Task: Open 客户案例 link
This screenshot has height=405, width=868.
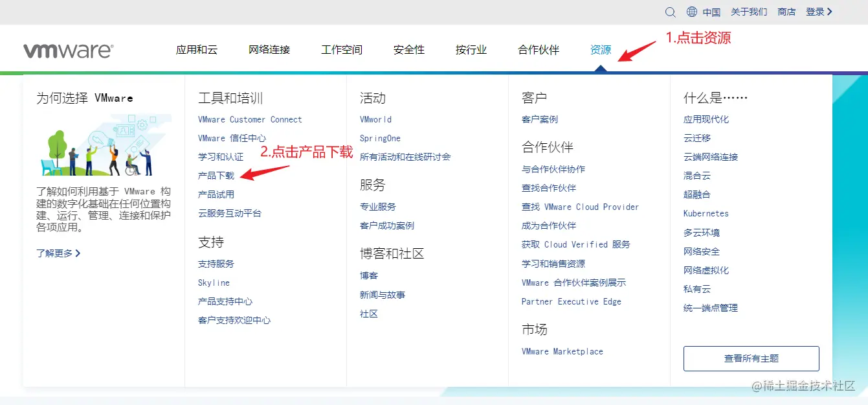Action: 540,119
